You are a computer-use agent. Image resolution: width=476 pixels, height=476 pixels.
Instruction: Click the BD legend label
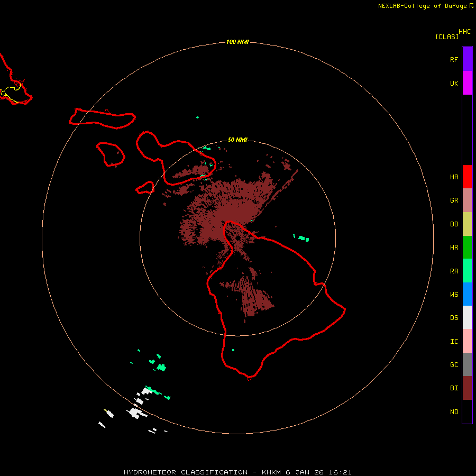454,224
